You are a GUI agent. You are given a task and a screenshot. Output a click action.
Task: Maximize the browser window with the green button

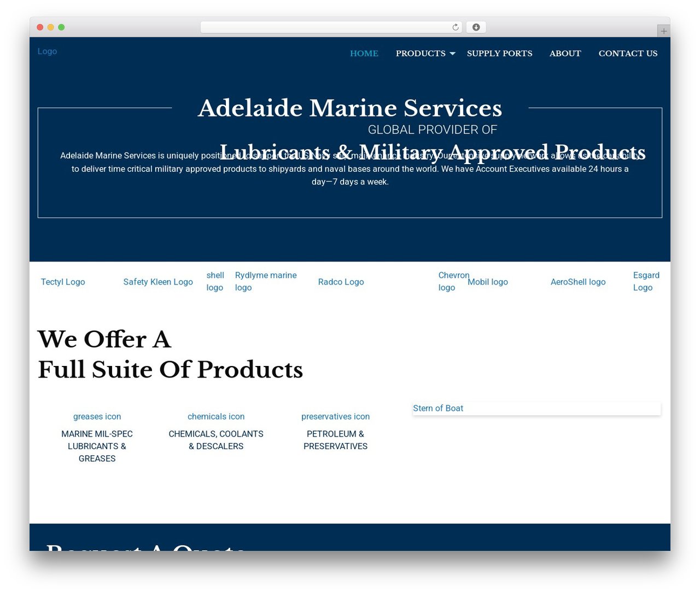click(61, 27)
